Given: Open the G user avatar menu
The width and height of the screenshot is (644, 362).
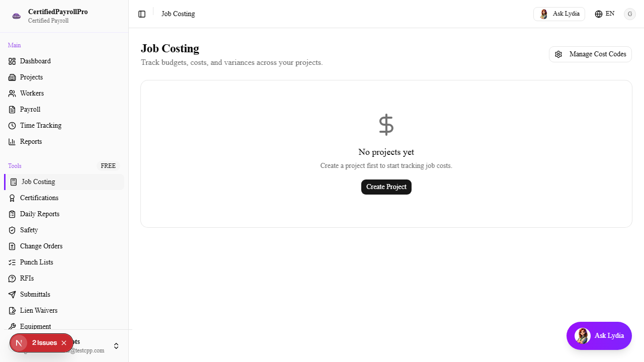Looking at the screenshot, I should pos(630,14).
